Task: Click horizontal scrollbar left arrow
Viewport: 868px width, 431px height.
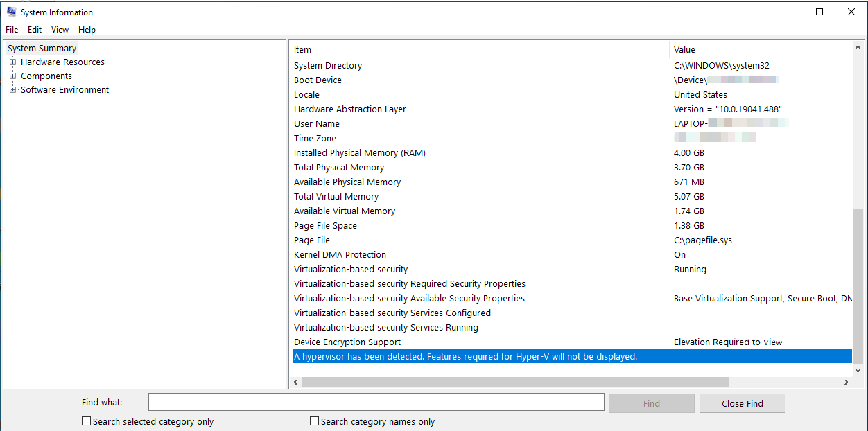Action: tap(295, 382)
